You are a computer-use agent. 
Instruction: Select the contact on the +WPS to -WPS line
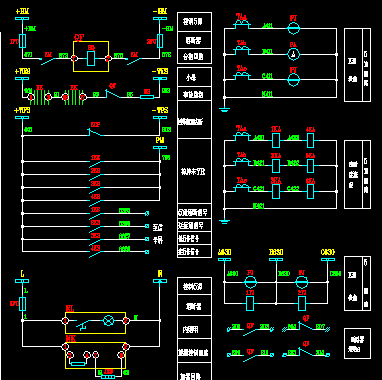[96, 133]
